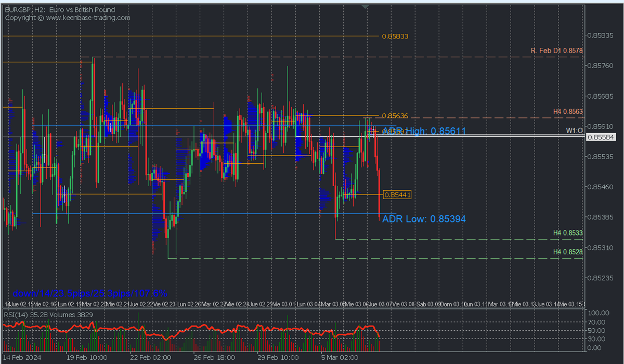
Task: Click the H4 0.8533 support label
Action: click(x=568, y=233)
